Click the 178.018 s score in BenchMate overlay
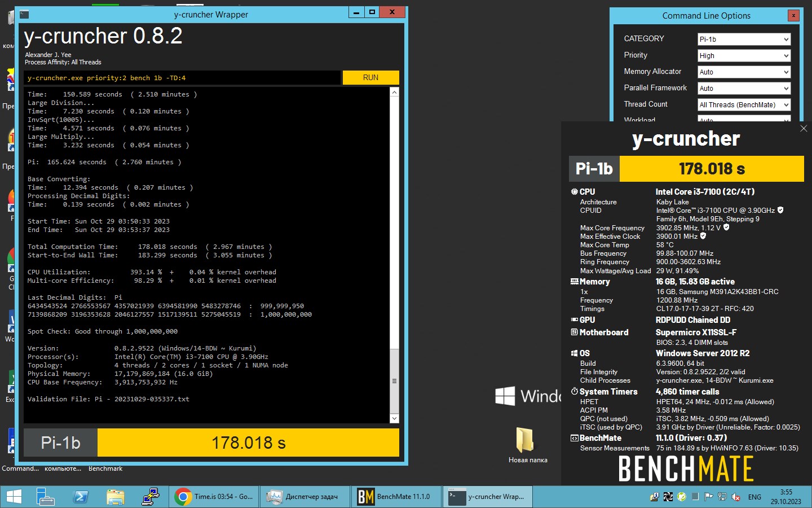This screenshot has height=508, width=812. [x=712, y=169]
